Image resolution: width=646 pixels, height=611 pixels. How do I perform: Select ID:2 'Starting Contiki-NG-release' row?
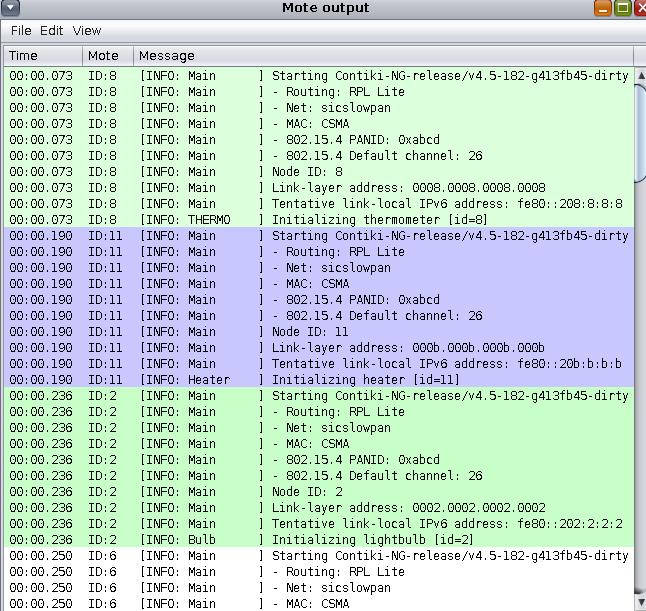pos(318,396)
